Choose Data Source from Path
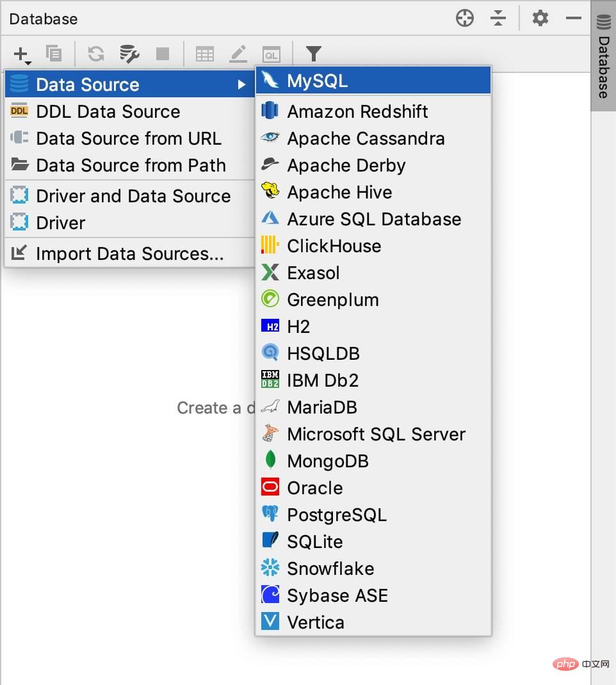616x685 pixels. (x=130, y=165)
